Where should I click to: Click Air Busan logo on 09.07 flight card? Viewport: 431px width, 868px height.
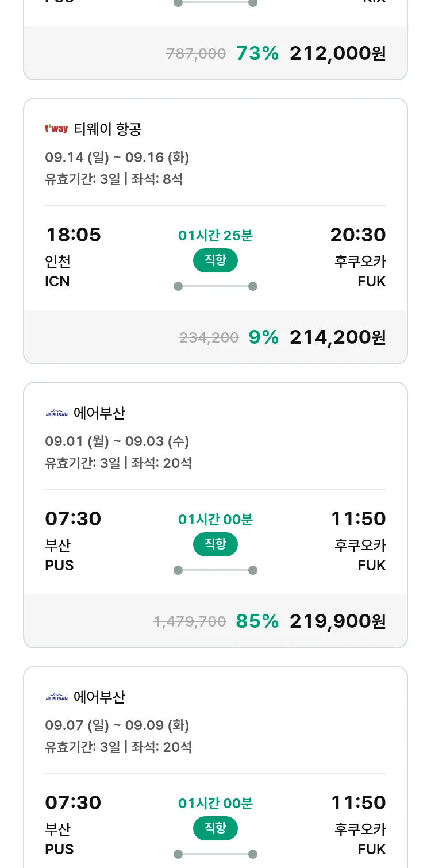[56, 697]
